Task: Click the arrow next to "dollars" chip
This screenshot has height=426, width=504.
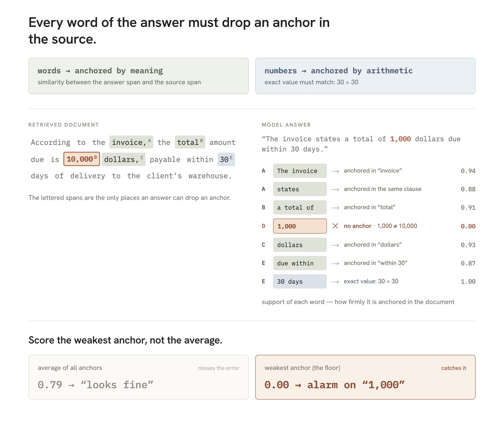Action: coord(335,245)
